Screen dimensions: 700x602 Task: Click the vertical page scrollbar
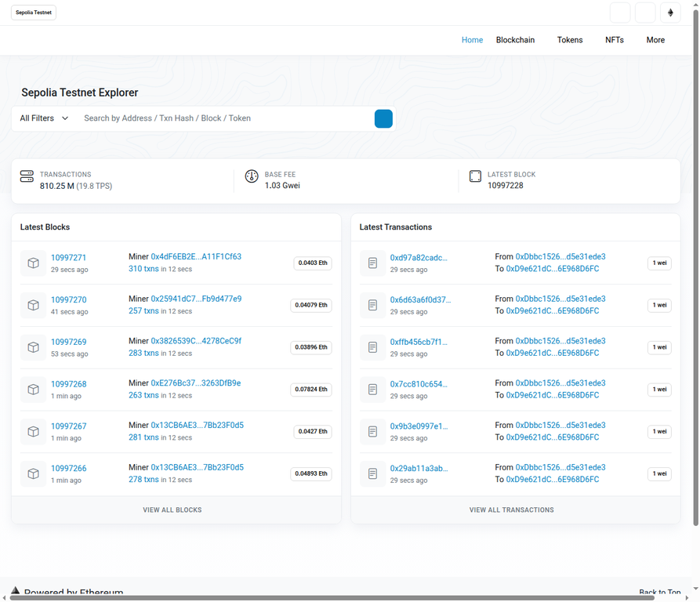[x=696, y=268]
